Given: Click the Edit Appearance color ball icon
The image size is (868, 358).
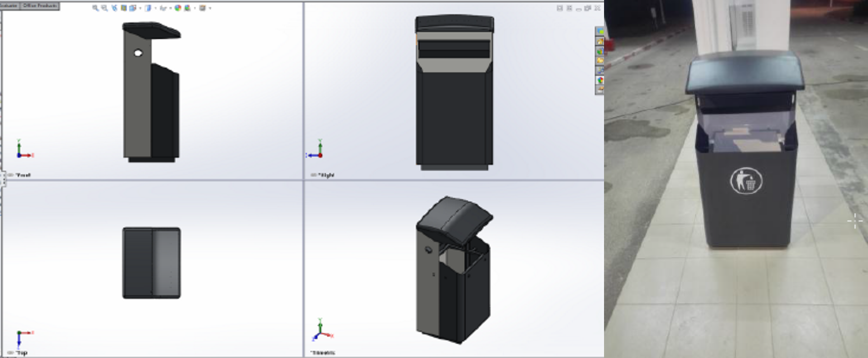Looking at the screenshot, I should click(178, 8).
